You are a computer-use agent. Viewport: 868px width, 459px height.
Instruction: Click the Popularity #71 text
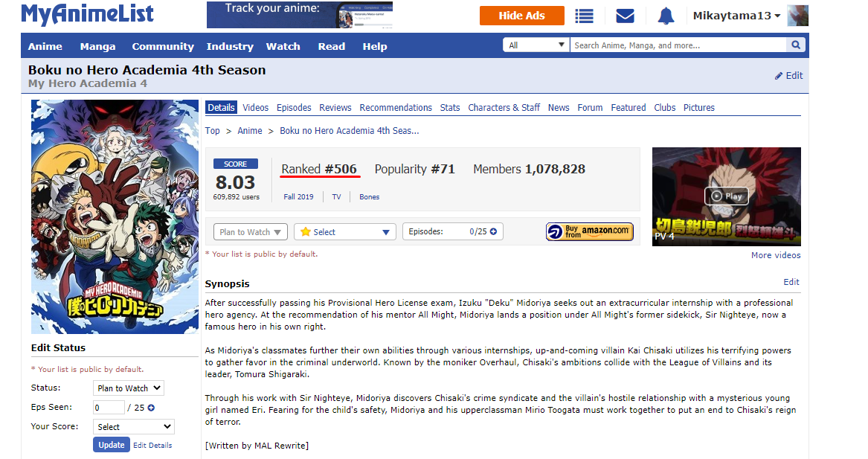click(x=414, y=169)
